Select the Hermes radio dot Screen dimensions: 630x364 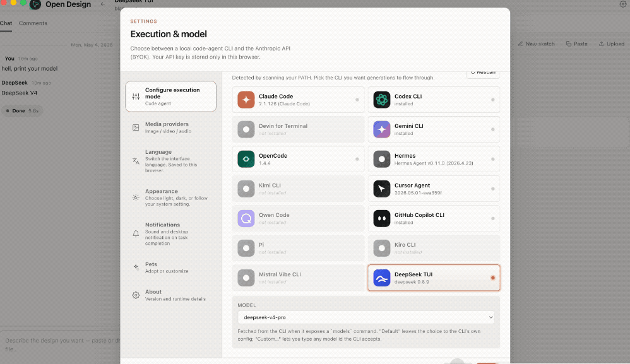click(x=492, y=159)
